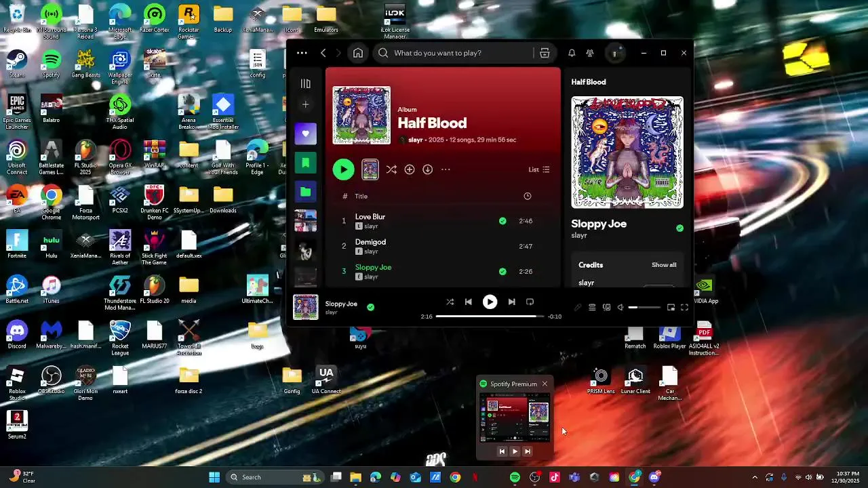The height and width of the screenshot is (488, 868).
Task: Open Connect to a device icon
Action: pyautogui.click(x=606, y=308)
